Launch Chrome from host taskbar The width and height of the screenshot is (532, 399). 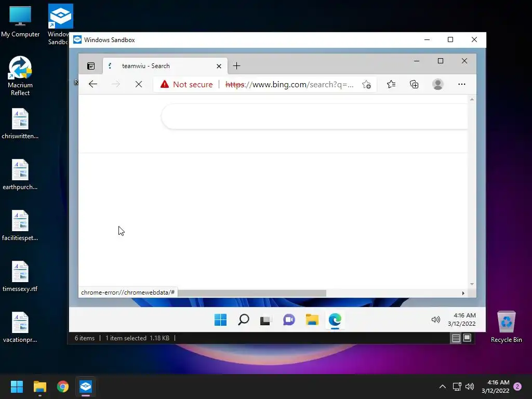63,387
